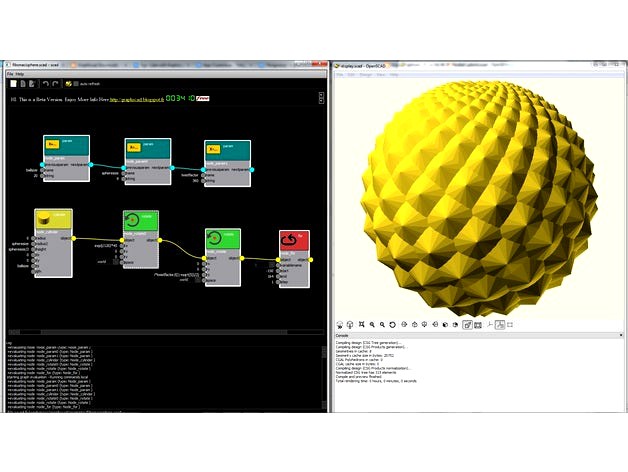This screenshot has height=472, width=628.
Task: Open the Help menu
Action: pos(22,74)
